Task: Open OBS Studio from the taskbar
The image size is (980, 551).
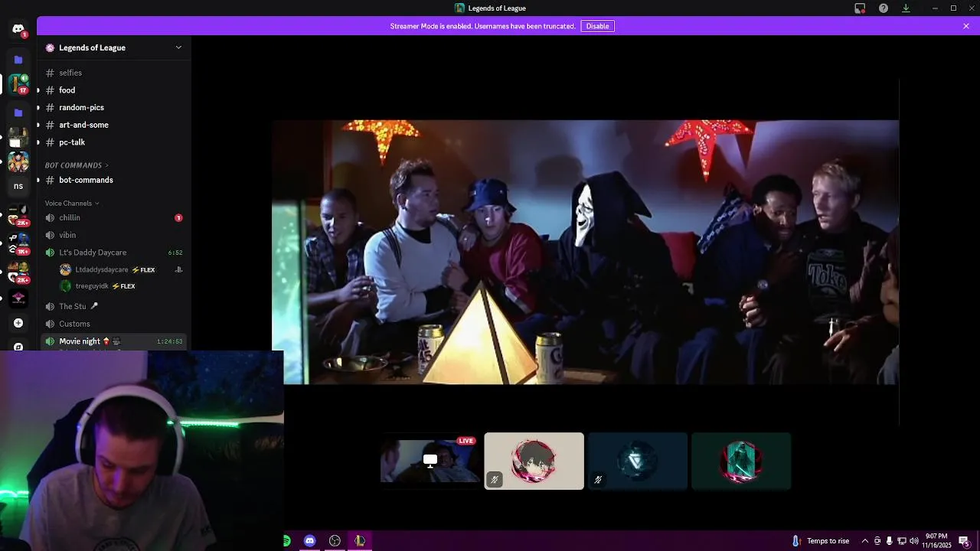Action: (x=335, y=541)
